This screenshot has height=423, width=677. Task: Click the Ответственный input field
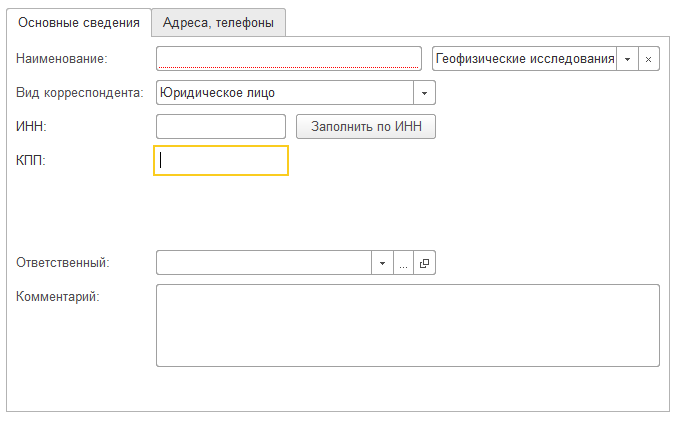pyautogui.click(x=264, y=262)
